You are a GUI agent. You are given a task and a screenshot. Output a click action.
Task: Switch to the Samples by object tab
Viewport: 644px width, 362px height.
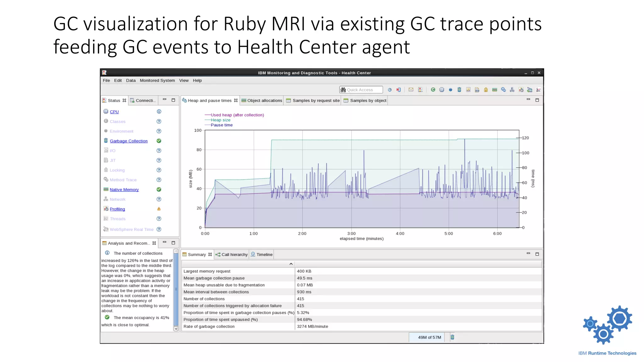pyautogui.click(x=365, y=101)
